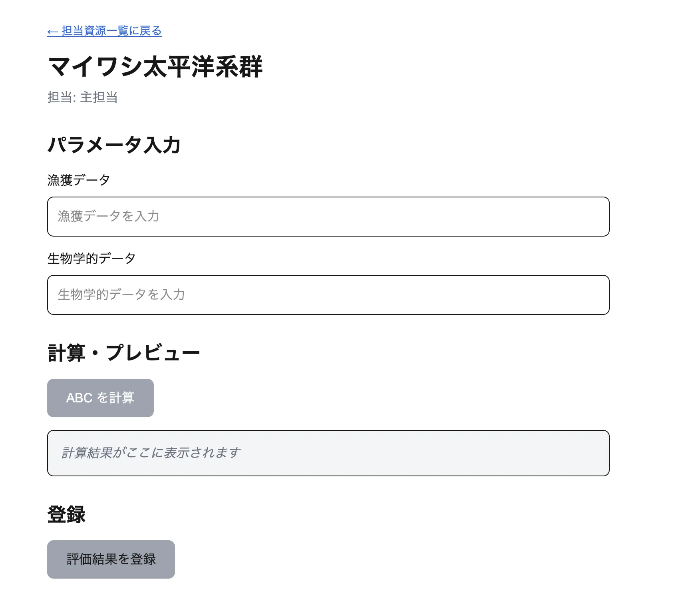This screenshot has width=700, height=597.
Task: Click the 計算結果がここに表示されます placeholder text
Action: tap(150, 452)
